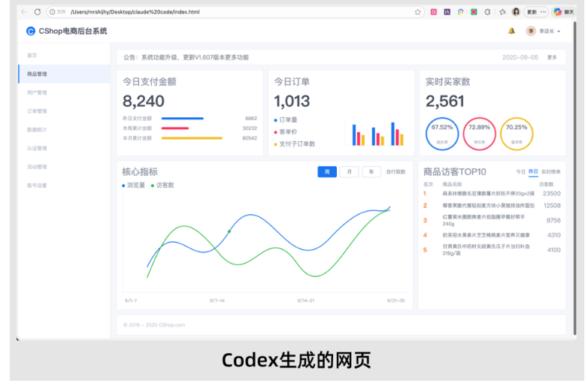Click the browser back arrow
The height and width of the screenshot is (383, 588).
(x=24, y=12)
